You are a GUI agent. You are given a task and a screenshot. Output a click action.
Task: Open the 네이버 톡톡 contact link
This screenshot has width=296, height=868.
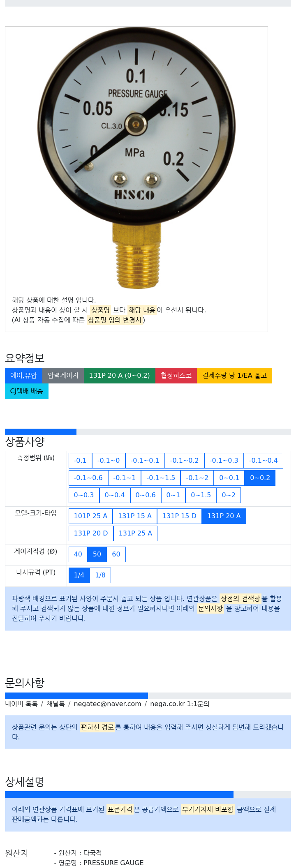pyautogui.click(x=21, y=704)
